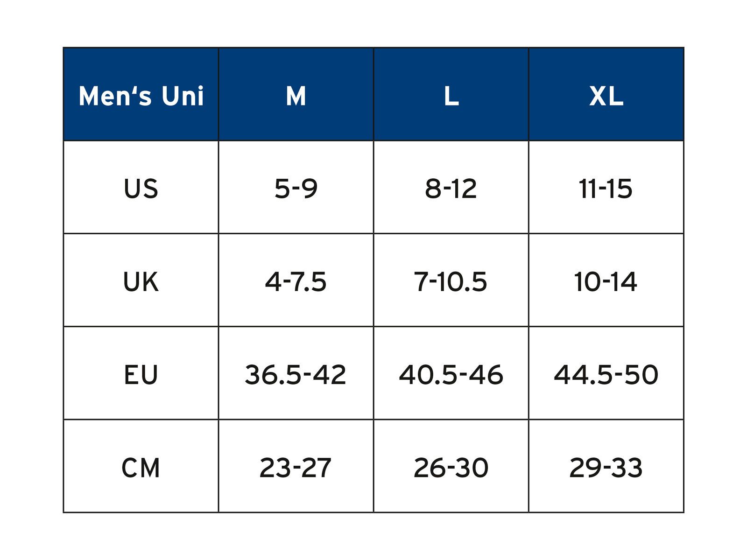Select the XL size column header

coord(606,96)
